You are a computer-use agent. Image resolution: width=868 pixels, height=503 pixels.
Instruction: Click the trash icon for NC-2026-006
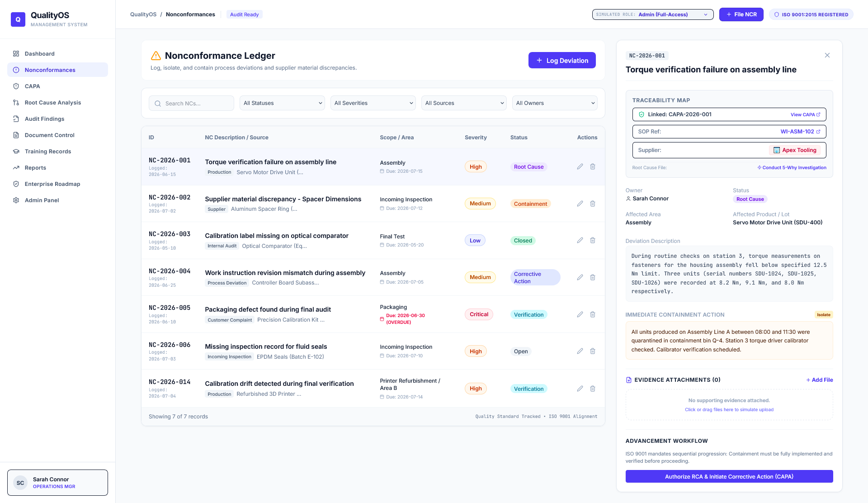(x=593, y=351)
